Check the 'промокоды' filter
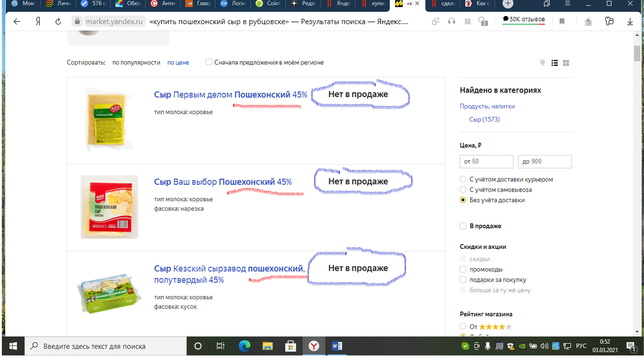This screenshot has height=362, width=644. click(x=462, y=269)
